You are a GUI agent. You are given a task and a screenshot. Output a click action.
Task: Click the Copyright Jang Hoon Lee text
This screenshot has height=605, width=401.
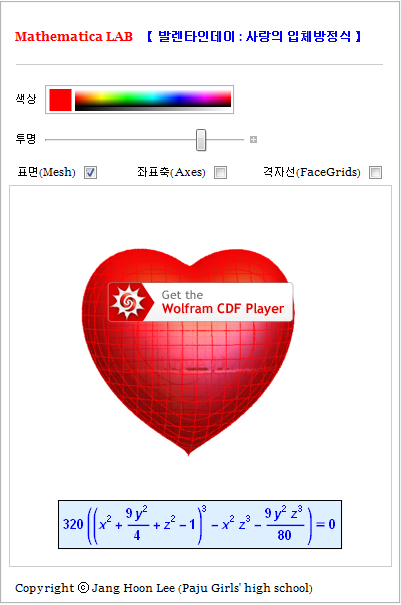point(164,588)
